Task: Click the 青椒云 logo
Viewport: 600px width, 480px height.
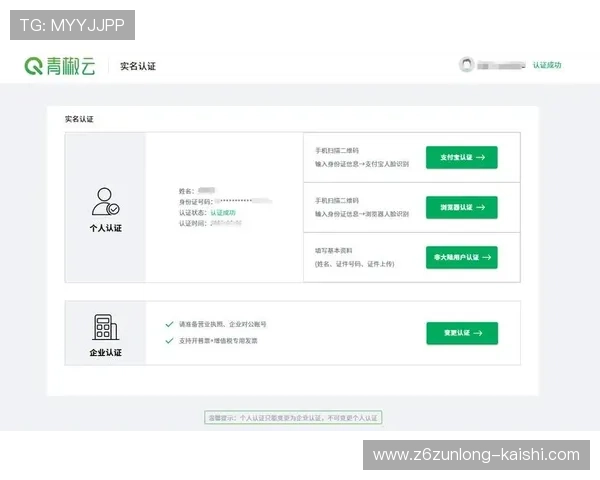Action: point(60,66)
